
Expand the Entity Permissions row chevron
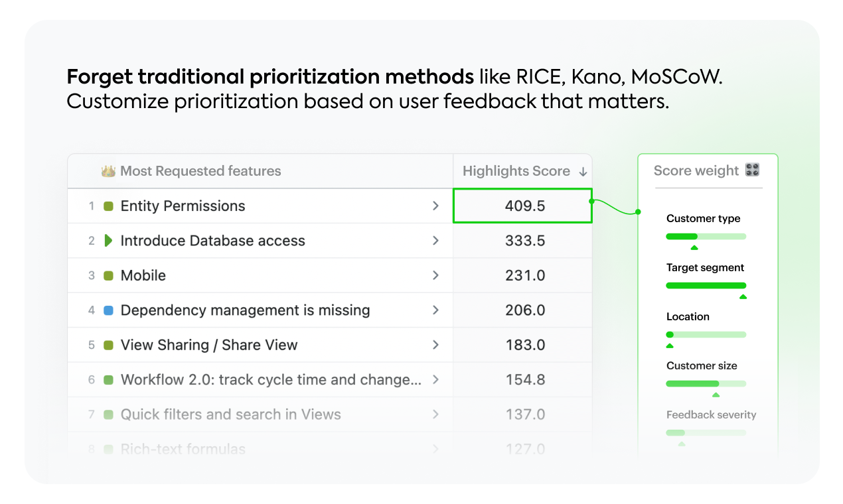[435, 206]
